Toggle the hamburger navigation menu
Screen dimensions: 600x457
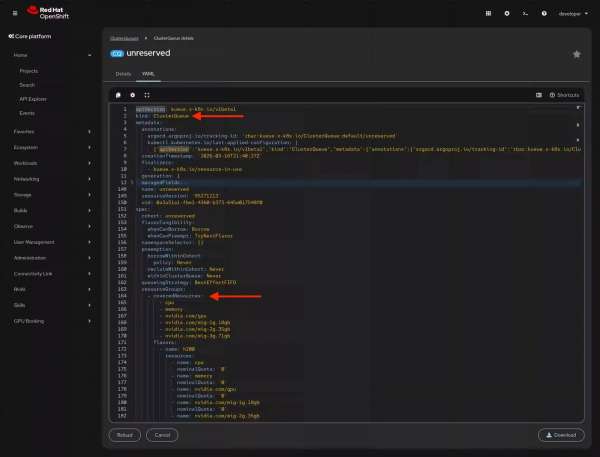15,13
